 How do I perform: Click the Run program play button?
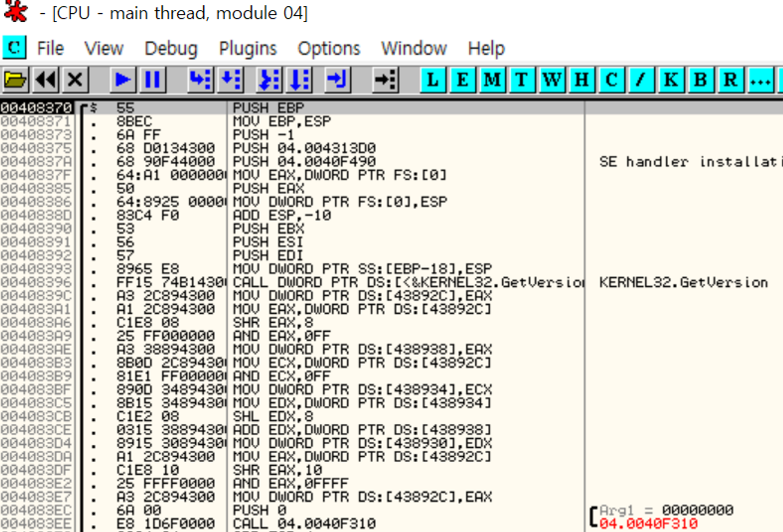coord(123,80)
